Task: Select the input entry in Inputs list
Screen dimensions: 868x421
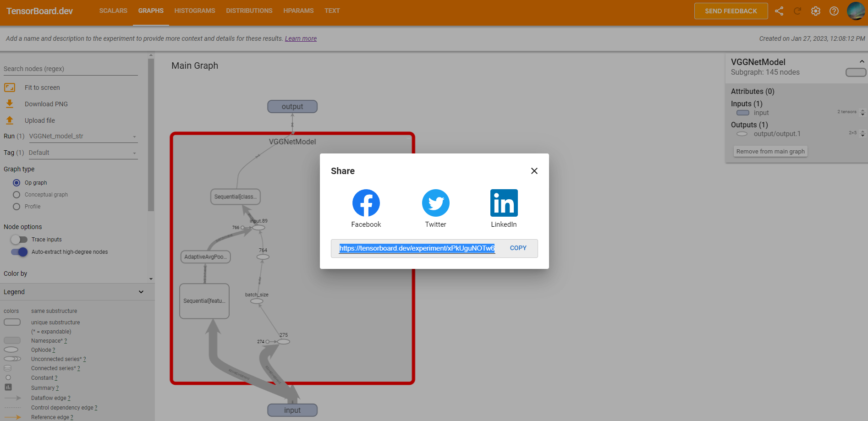Action: click(761, 113)
